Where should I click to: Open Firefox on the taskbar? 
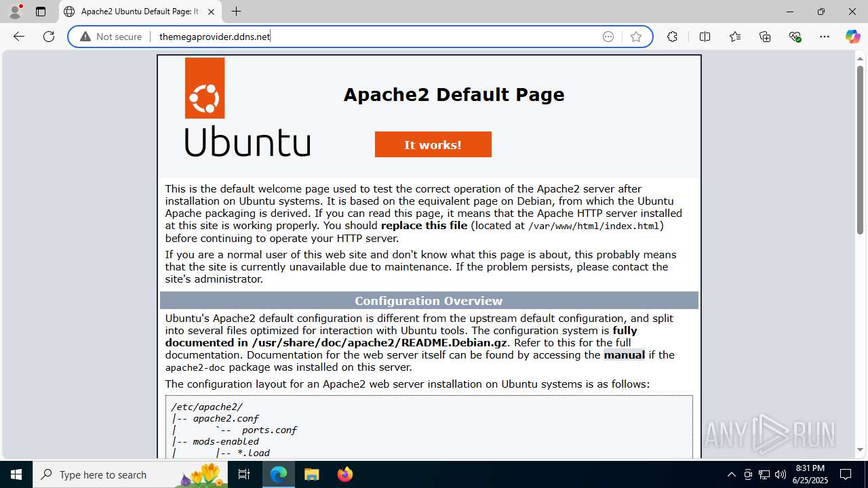[x=345, y=474]
